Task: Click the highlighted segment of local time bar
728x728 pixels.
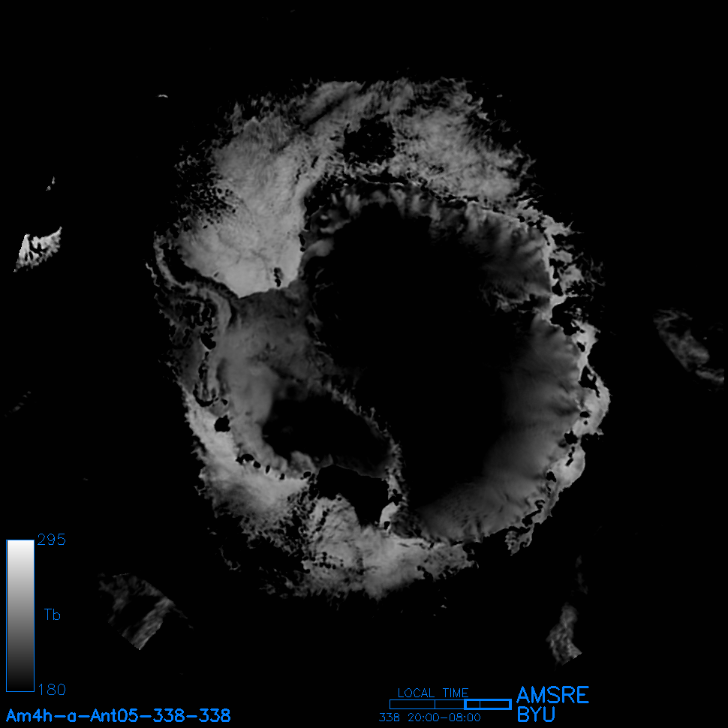Action: pyautogui.click(x=487, y=704)
